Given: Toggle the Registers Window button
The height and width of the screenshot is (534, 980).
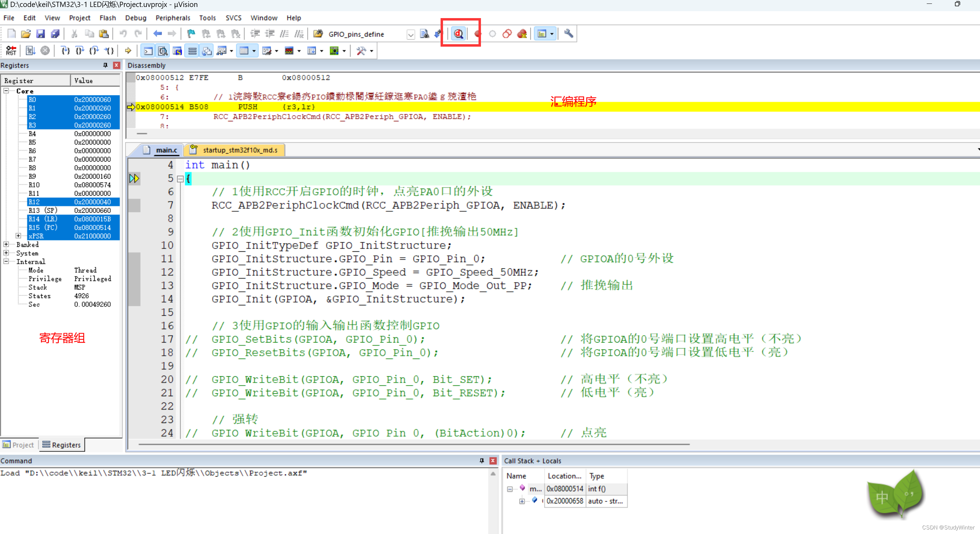Looking at the screenshot, I should pyautogui.click(x=192, y=50).
